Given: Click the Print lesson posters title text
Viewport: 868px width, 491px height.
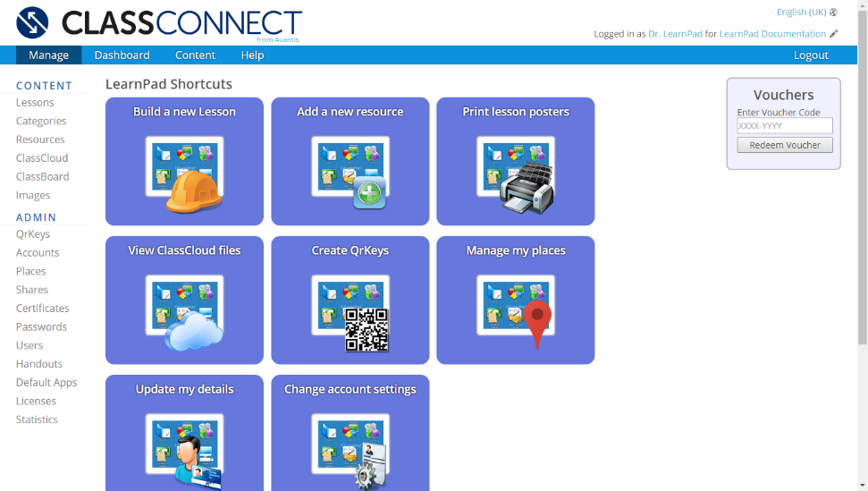Looking at the screenshot, I should tap(516, 112).
